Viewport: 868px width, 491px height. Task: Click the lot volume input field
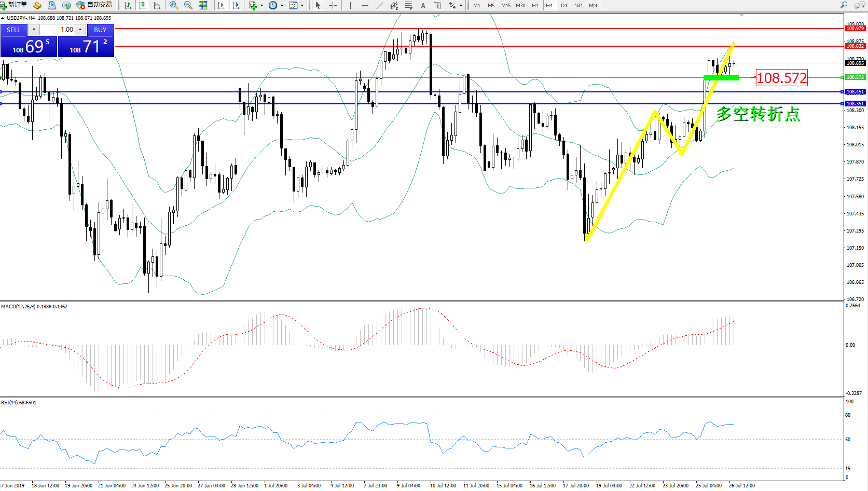click(x=57, y=30)
